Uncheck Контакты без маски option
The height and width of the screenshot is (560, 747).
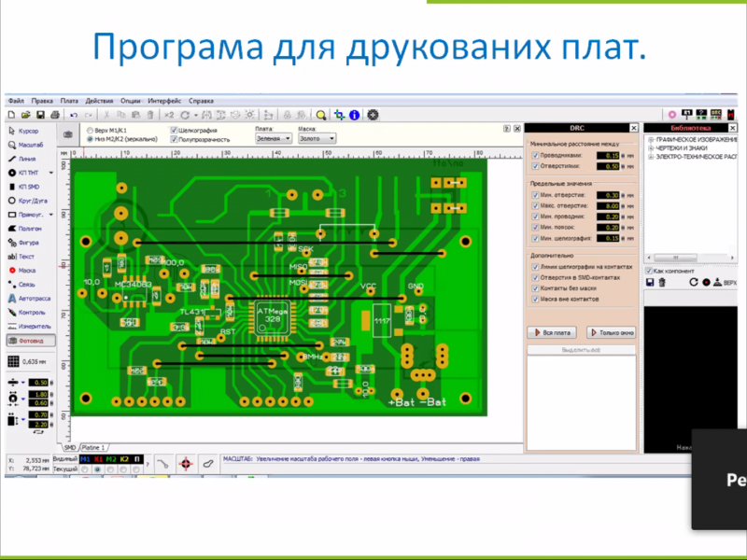point(535,287)
